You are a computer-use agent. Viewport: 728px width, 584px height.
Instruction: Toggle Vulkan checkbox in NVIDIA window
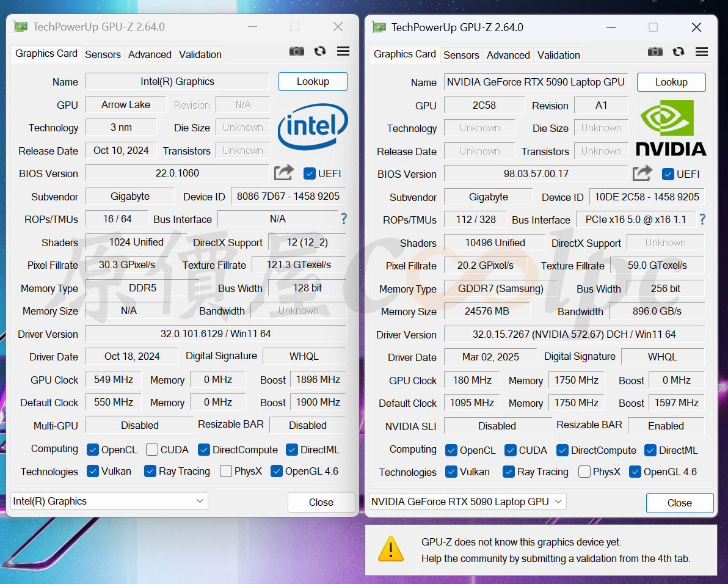point(451,472)
